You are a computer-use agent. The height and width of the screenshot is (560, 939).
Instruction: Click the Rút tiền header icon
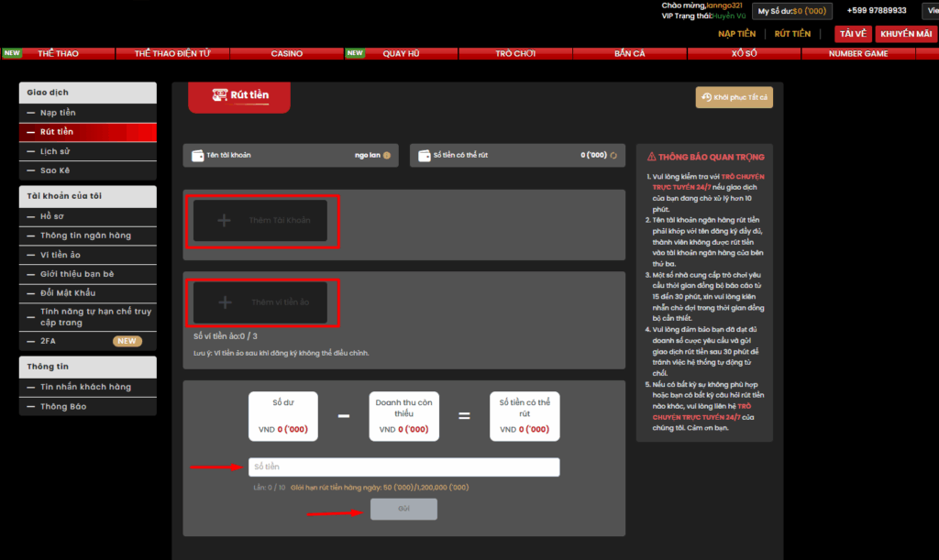[x=220, y=94]
